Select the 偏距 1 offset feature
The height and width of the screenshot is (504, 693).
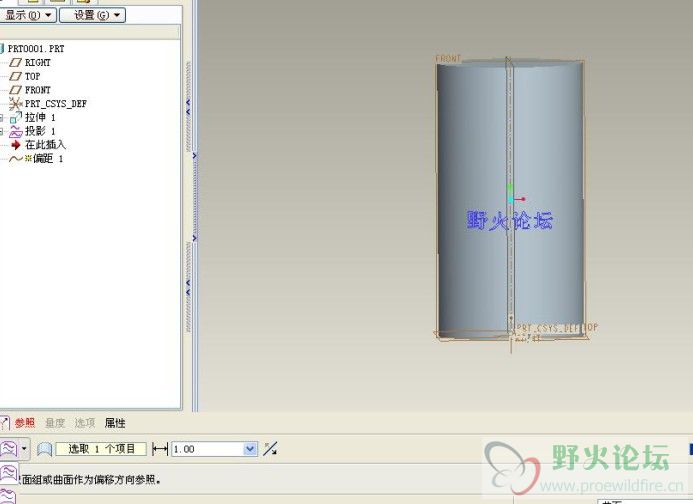coord(48,159)
